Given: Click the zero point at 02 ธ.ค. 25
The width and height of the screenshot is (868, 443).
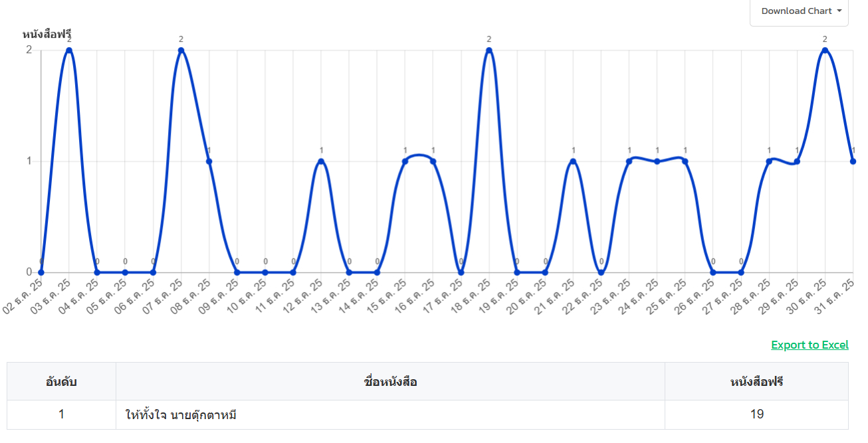Looking at the screenshot, I should (41, 272).
